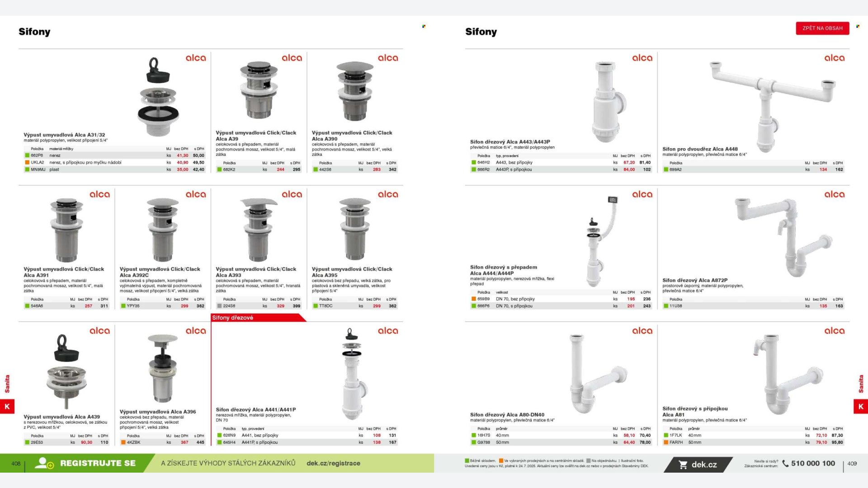Select the right red K section tab

(860, 406)
